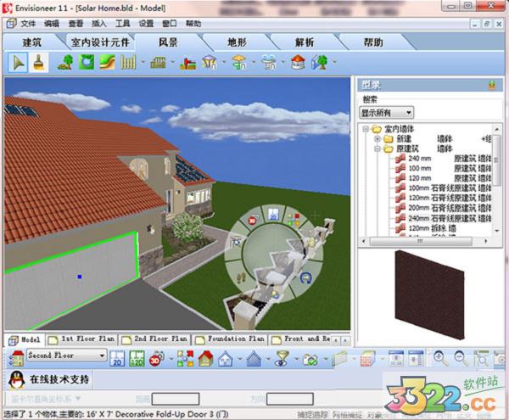Click the white house outline view icon

point(226,359)
